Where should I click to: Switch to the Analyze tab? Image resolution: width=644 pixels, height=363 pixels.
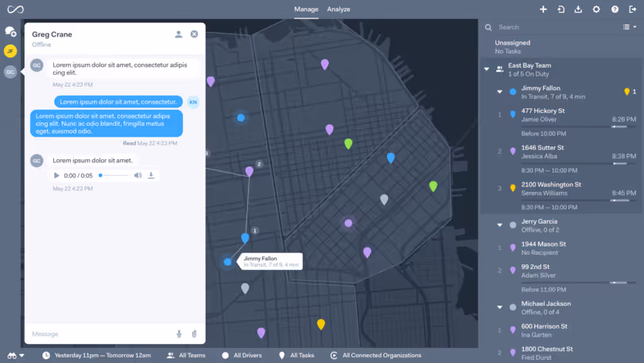click(x=339, y=10)
